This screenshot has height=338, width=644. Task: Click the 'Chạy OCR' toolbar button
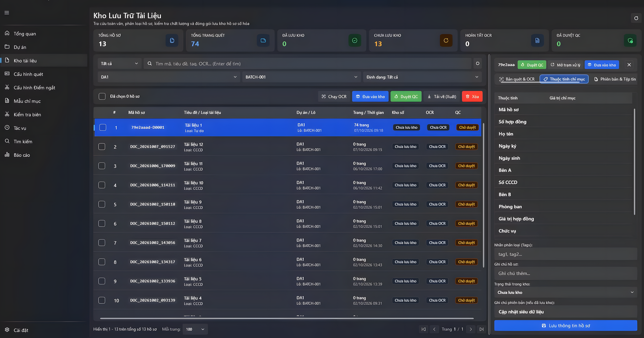334,96
